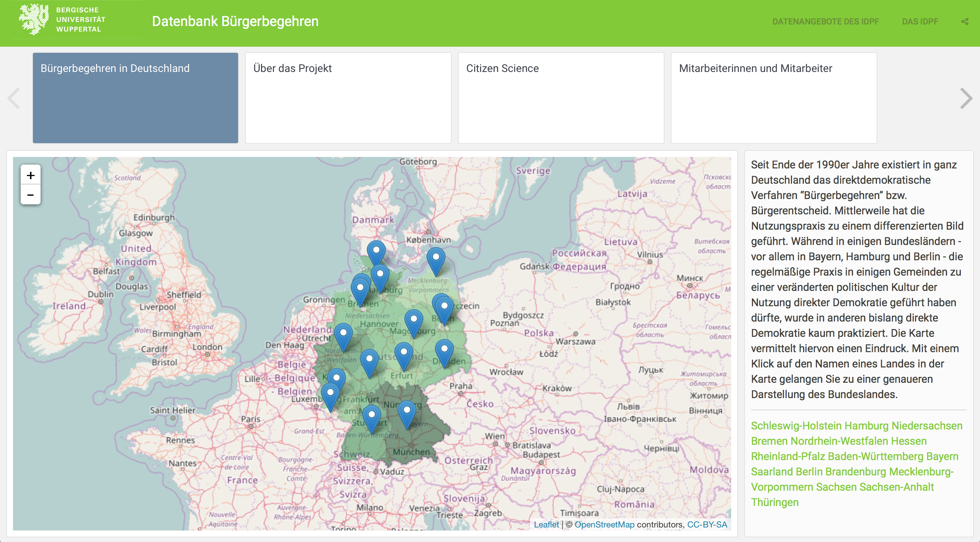Zoom in on the map with plus button
Screen dimensions: 980x542
click(x=31, y=175)
